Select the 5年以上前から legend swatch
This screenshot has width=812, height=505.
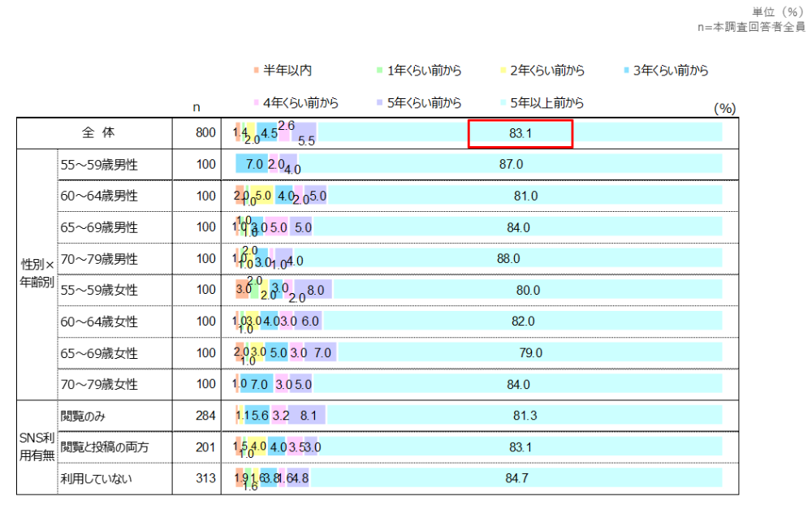[504, 104]
